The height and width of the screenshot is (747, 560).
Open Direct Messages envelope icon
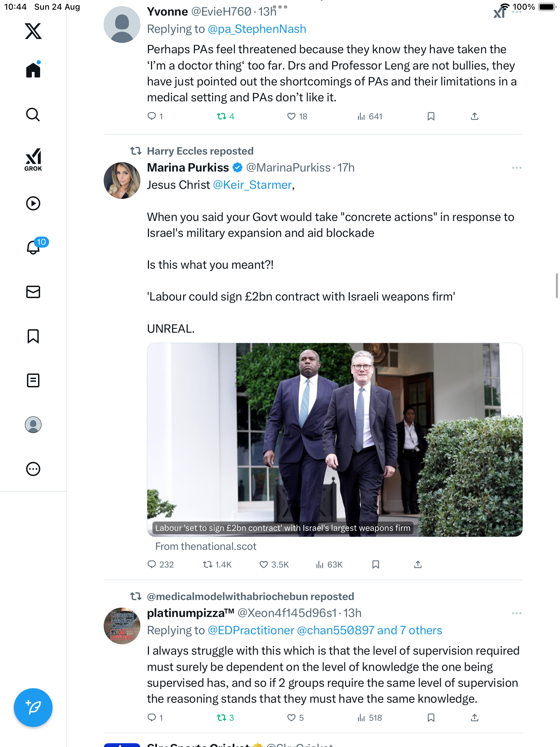[x=33, y=292]
